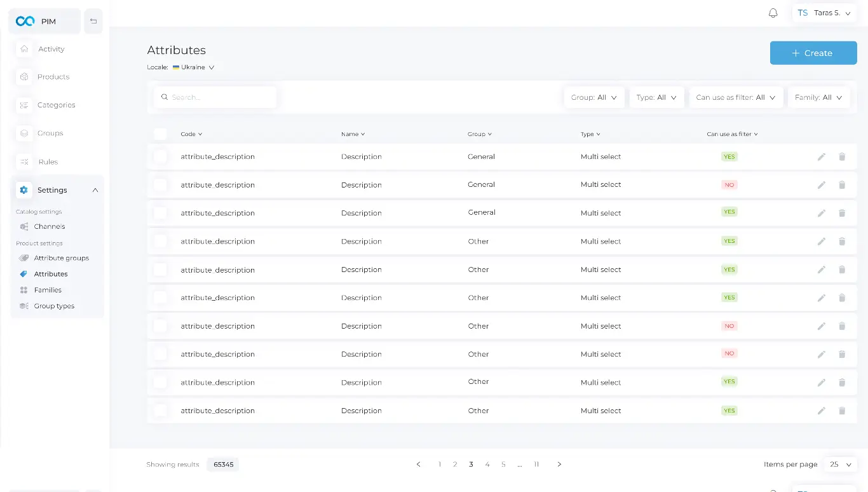Click trash delete icon in first row

[842, 157]
